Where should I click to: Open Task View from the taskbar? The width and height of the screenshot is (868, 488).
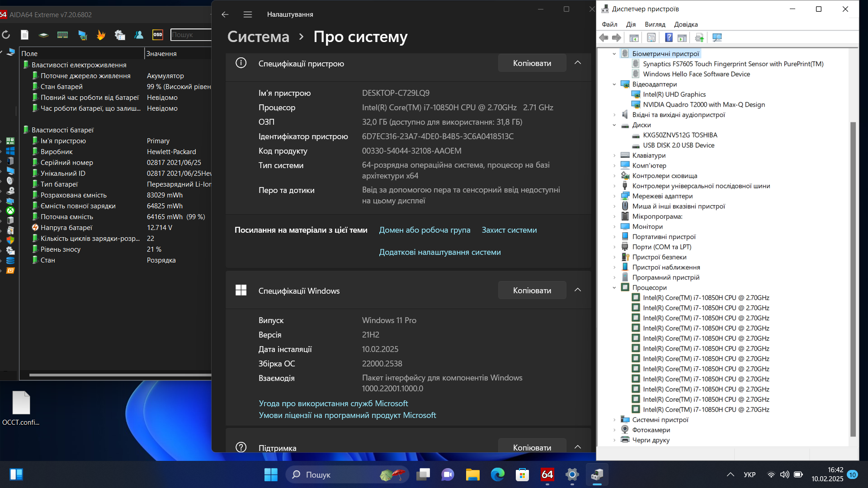tap(423, 474)
